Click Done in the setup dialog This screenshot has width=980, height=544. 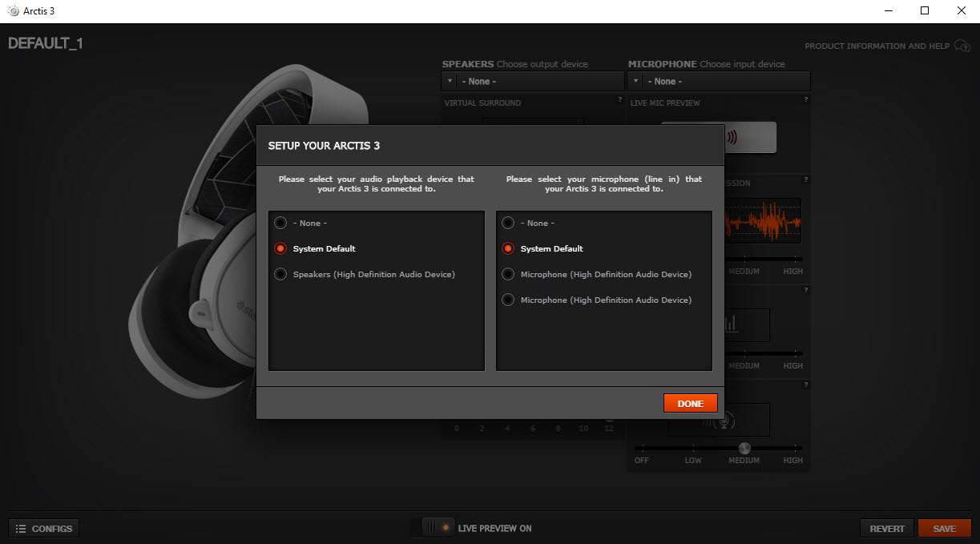[x=690, y=403]
